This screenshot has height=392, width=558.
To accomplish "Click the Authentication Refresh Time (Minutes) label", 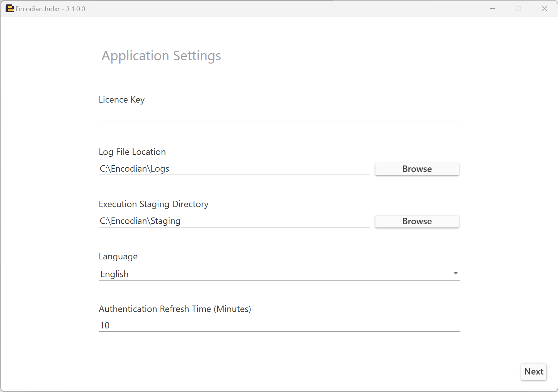I will 175,309.
